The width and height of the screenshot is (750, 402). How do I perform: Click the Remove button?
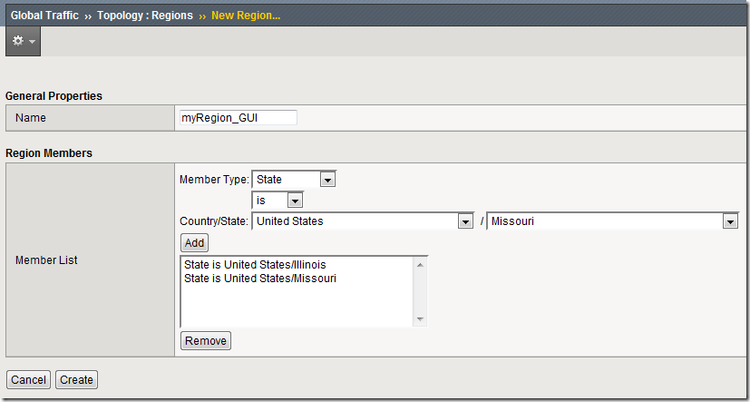[206, 341]
